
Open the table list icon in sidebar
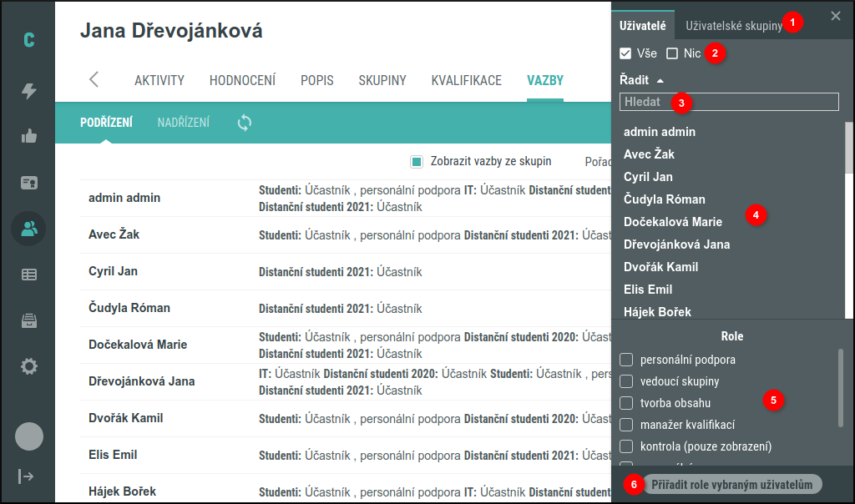coord(28,274)
